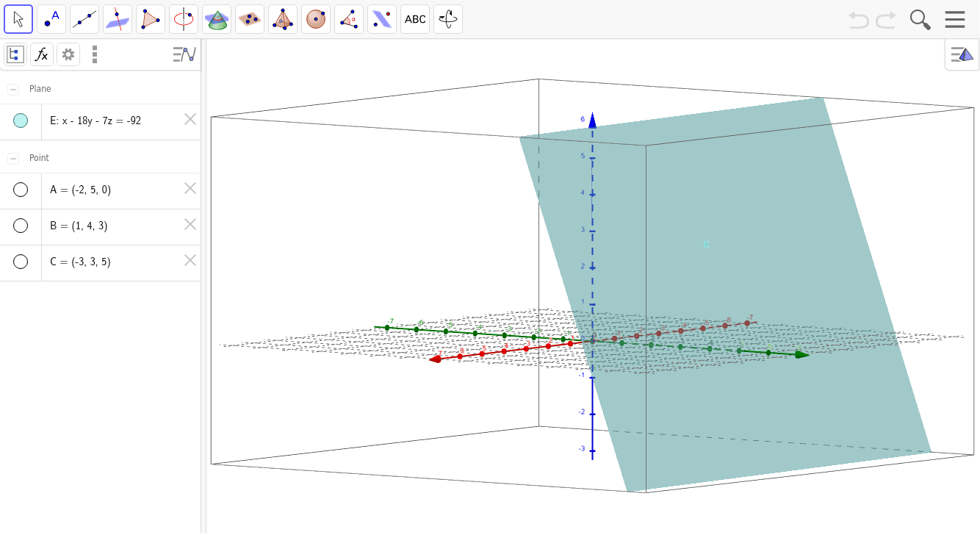
Task: Delete point A row
Action: click(190, 188)
